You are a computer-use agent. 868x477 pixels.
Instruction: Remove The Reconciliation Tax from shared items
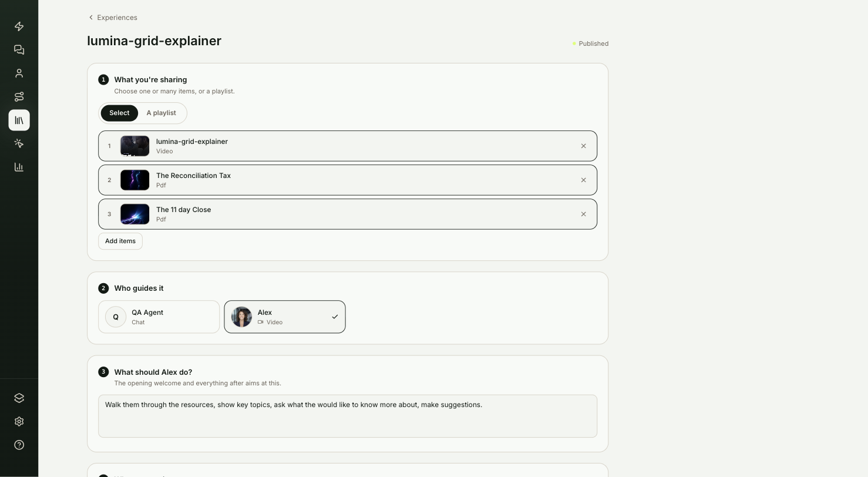tap(583, 180)
